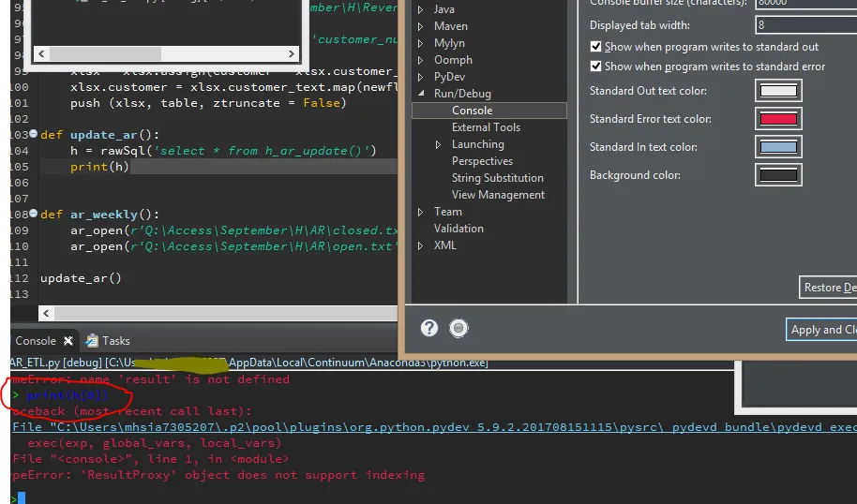The height and width of the screenshot is (504, 857).
Task: Expand the Launching preferences node
Action: point(438,144)
